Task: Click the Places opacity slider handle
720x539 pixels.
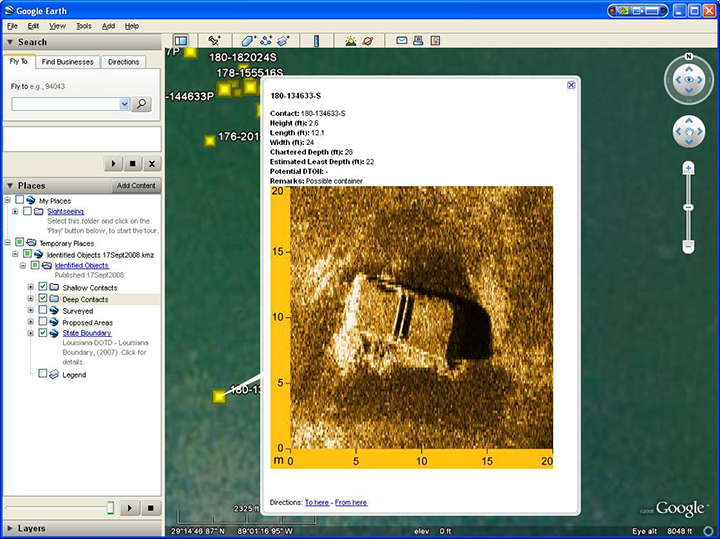Action: point(110,508)
